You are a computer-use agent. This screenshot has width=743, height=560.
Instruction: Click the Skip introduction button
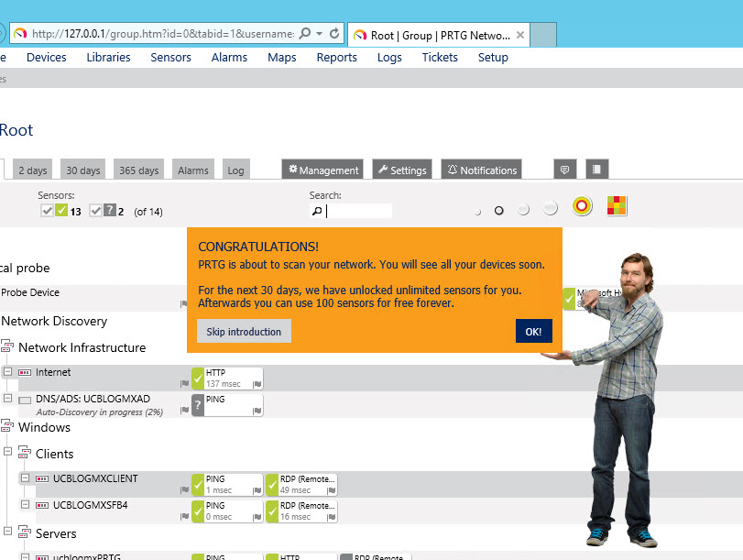coord(244,332)
